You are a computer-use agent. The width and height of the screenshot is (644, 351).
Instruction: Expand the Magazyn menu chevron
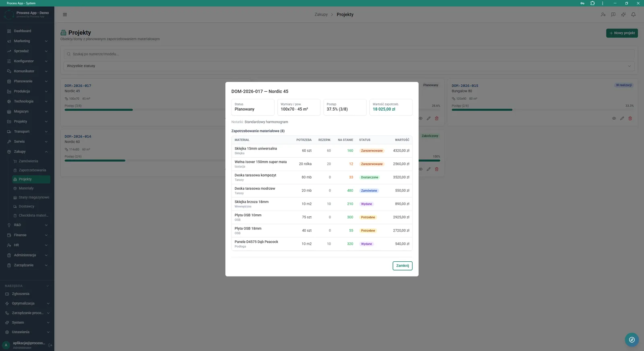coord(46,111)
